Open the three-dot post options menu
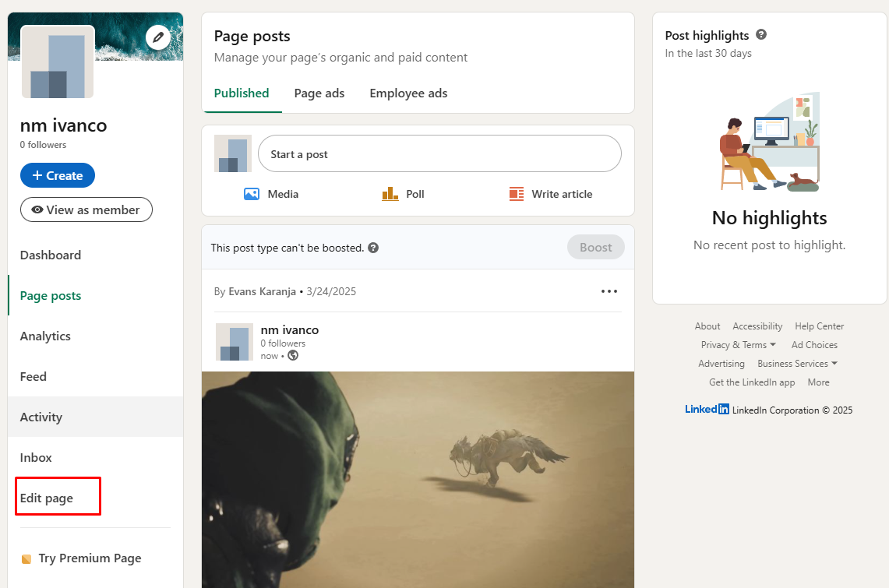The height and width of the screenshot is (588, 889). click(x=609, y=291)
